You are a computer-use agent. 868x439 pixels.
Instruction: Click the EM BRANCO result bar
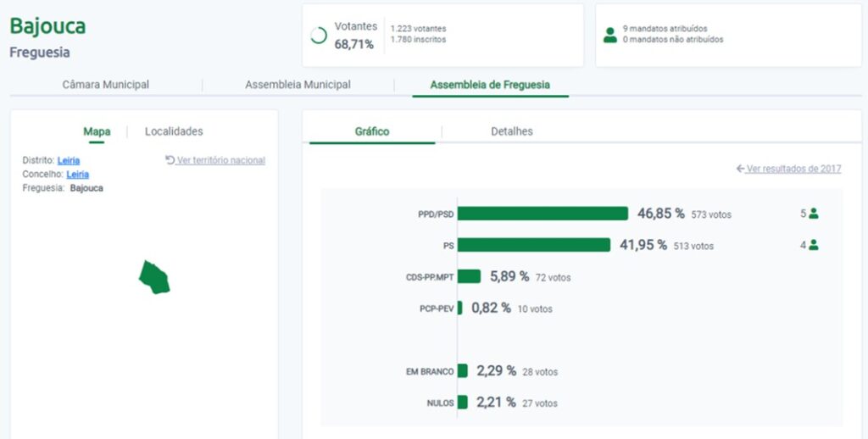[462, 371]
